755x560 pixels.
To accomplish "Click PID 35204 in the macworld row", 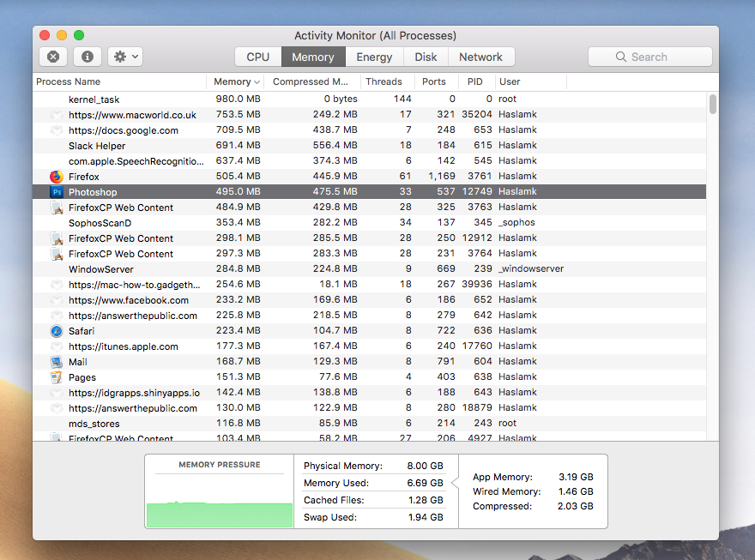I will point(477,114).
